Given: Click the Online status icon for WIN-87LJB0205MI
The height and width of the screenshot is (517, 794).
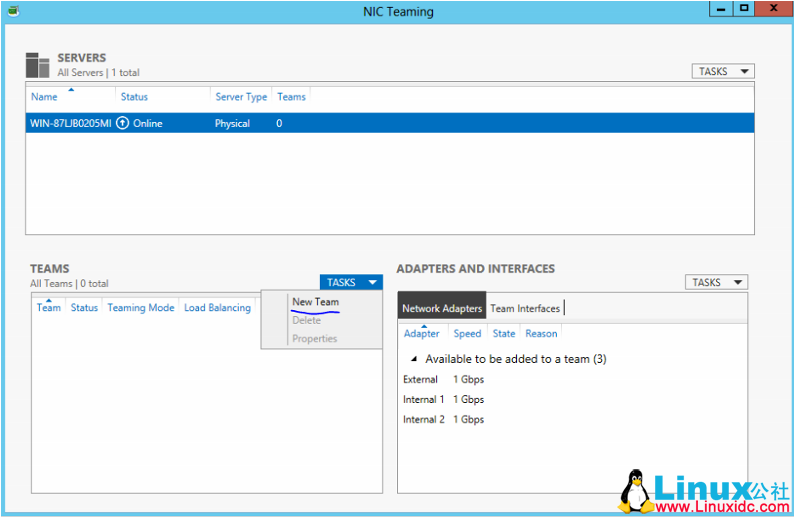Looking at the screenshot, I should [123, 123].
